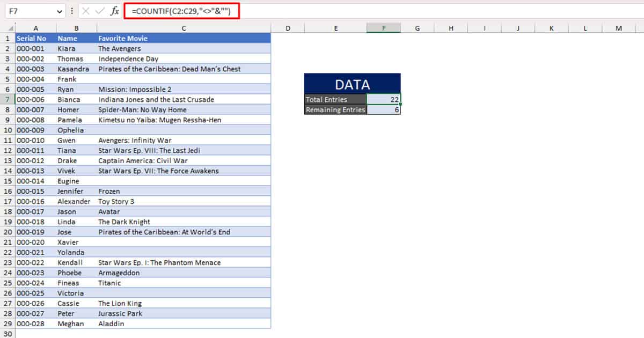This screenshot has height=338, width=644.
Task: Click row number 30
Action: (7, 334)
